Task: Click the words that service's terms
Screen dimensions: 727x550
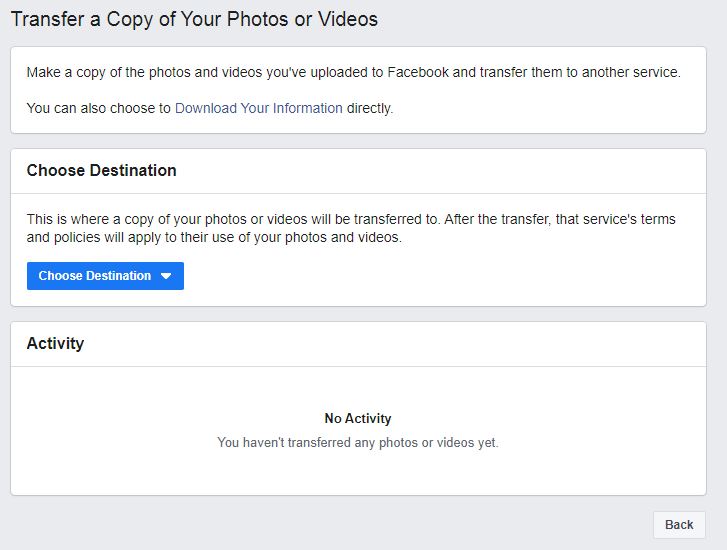Action: coord(616,219)
